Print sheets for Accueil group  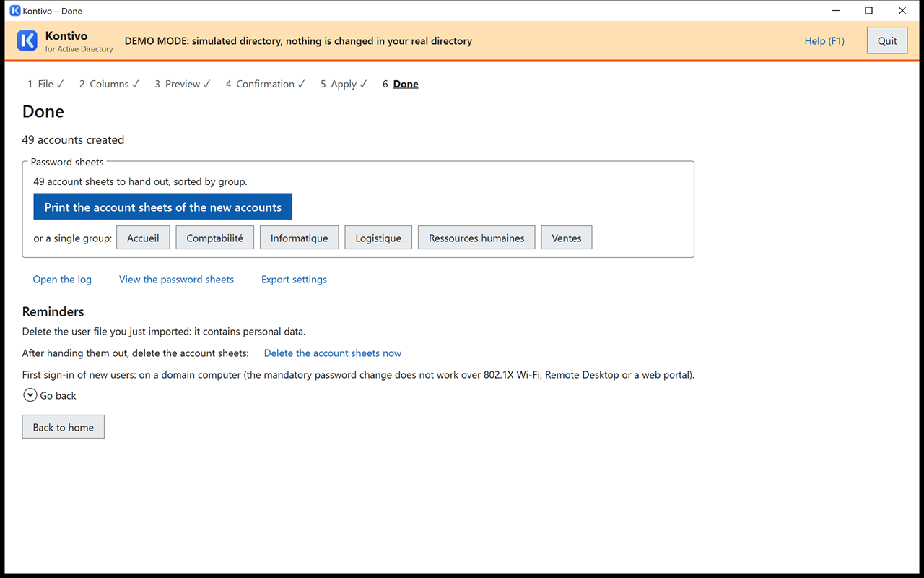pos(143,238)
